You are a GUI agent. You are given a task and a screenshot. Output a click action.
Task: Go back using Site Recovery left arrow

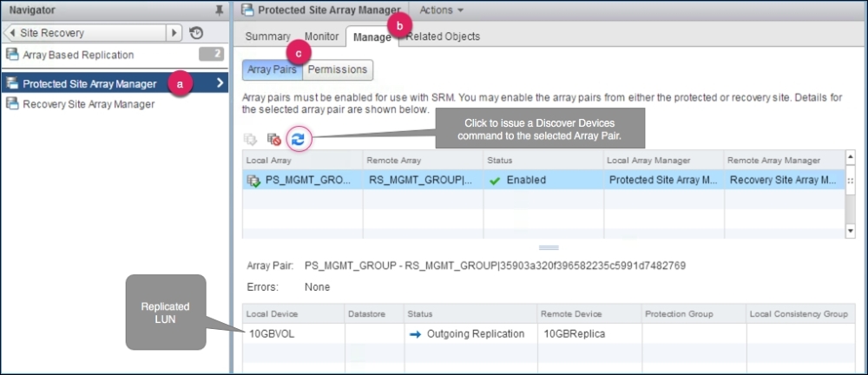12,33
